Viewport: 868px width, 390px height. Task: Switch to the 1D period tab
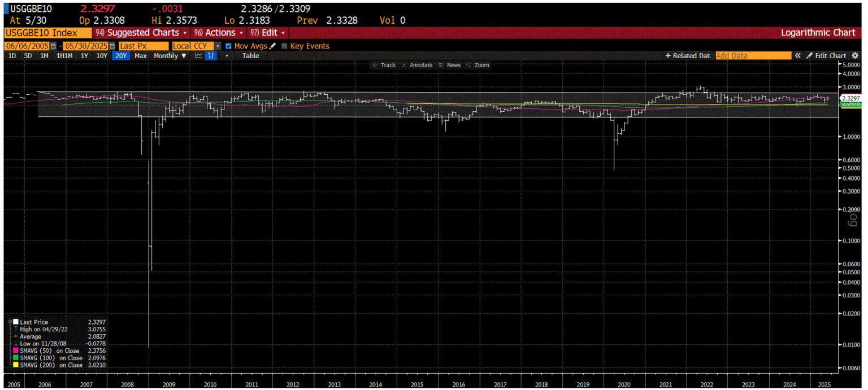(x=11, y=55)
